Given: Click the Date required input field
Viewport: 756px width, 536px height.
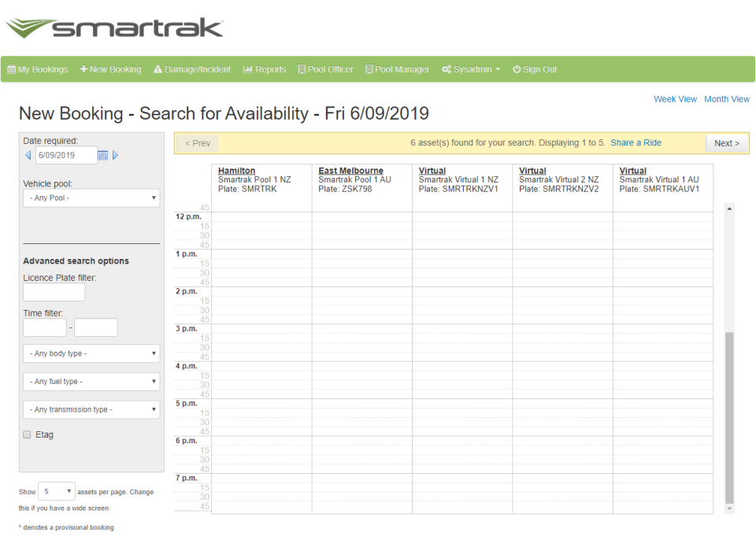Looking at the screenshot, I should coord(66,155).
